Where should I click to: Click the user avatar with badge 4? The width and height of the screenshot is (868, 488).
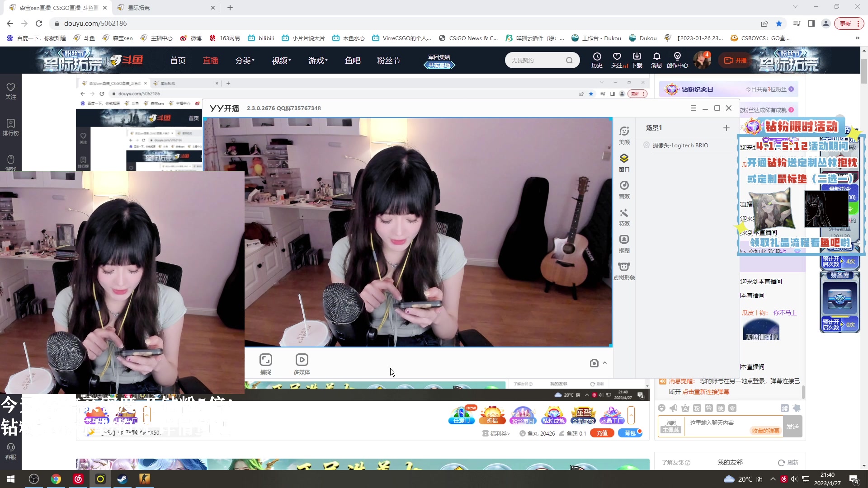[x=702, y=60]
